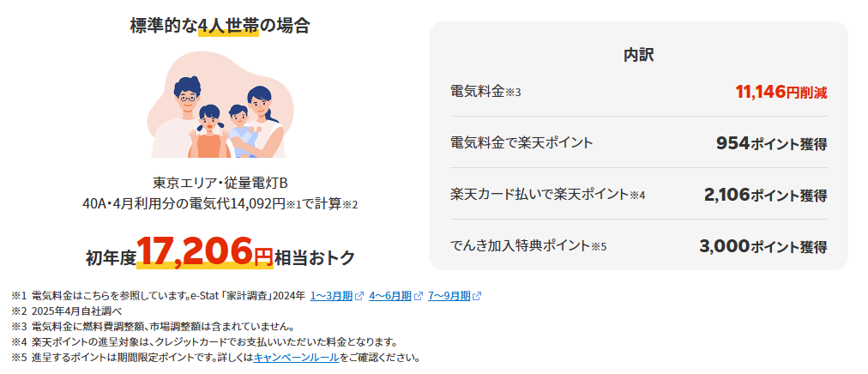Click the 954ポイント獲得 value
This screenshot has width=868, height=374.
click(772, 144)
